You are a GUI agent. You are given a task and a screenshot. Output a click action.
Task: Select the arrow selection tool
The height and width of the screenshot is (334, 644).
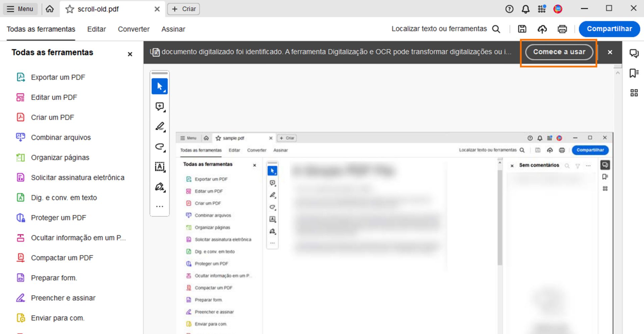[160, 86]
